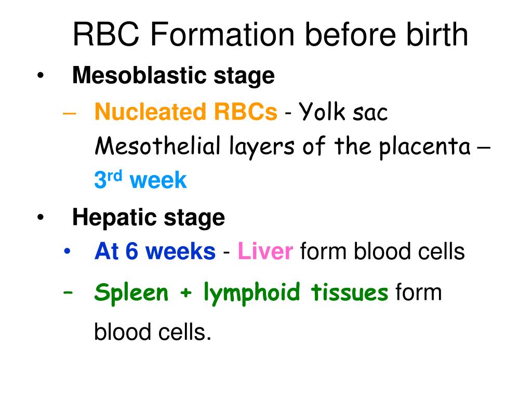Click the pink Liver word

[x=265, y=251]
